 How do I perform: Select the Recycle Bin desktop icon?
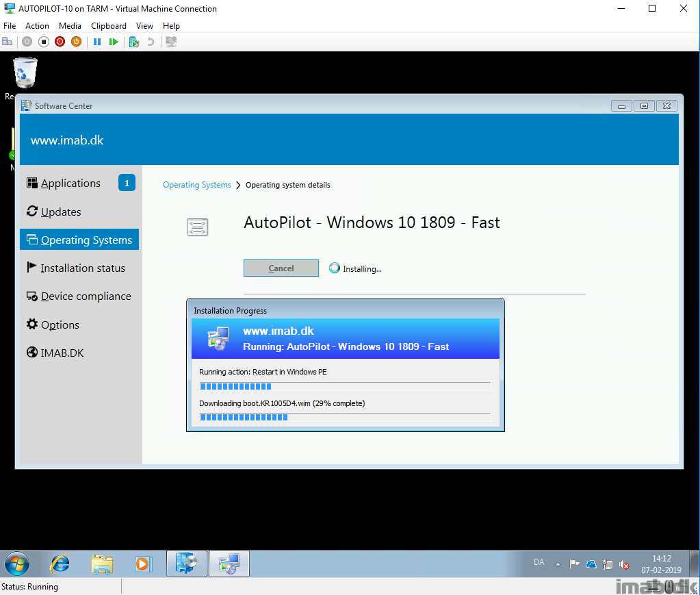tap(24, 73)
